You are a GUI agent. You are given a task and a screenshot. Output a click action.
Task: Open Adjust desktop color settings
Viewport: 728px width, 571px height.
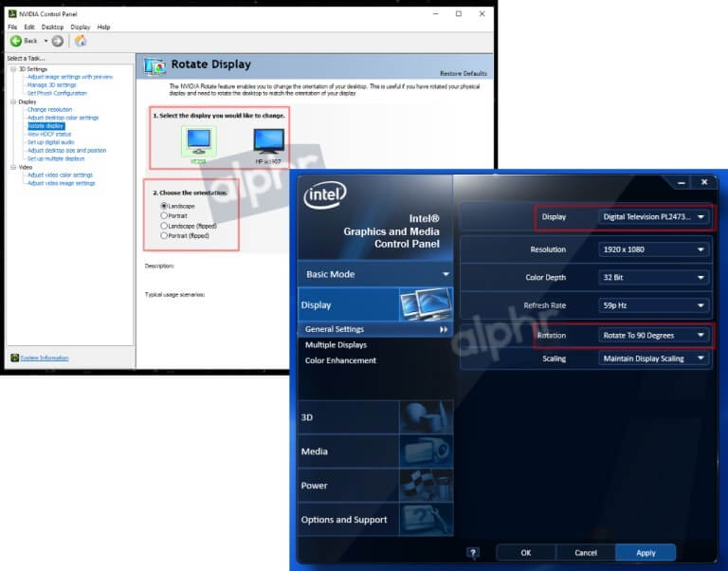63,118
